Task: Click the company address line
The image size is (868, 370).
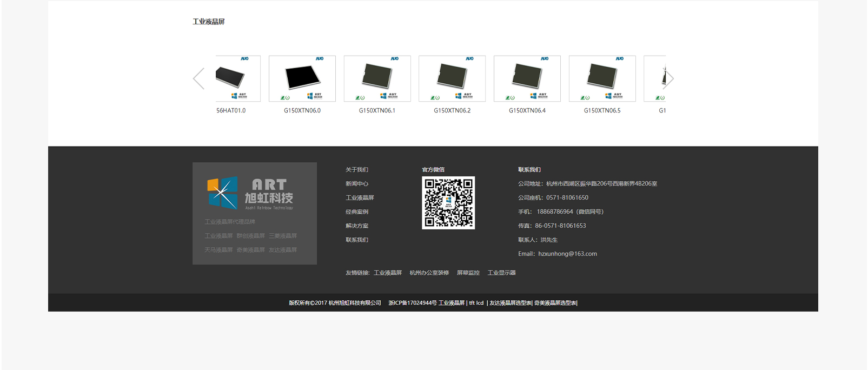Action: pyautogui.click(x=588, y=184)
